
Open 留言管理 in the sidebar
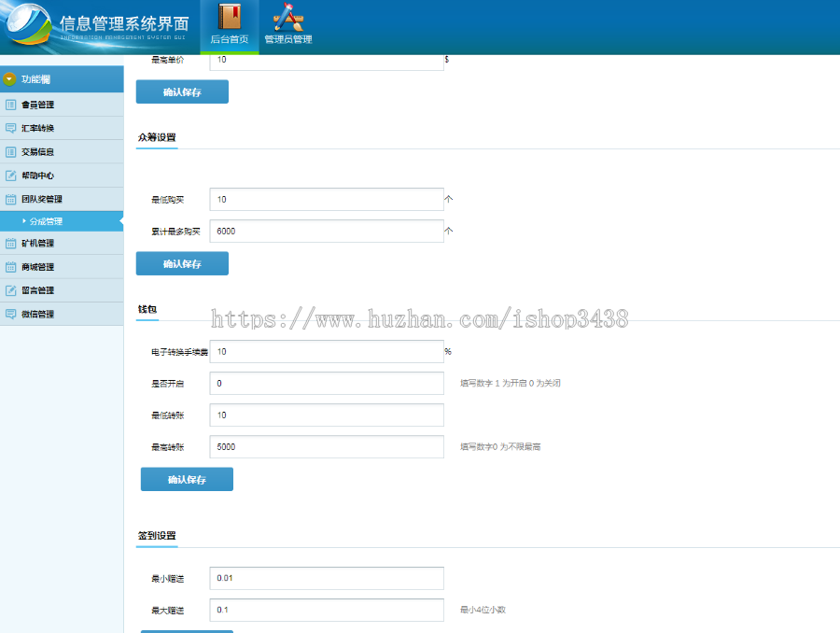tap(38, 290)
